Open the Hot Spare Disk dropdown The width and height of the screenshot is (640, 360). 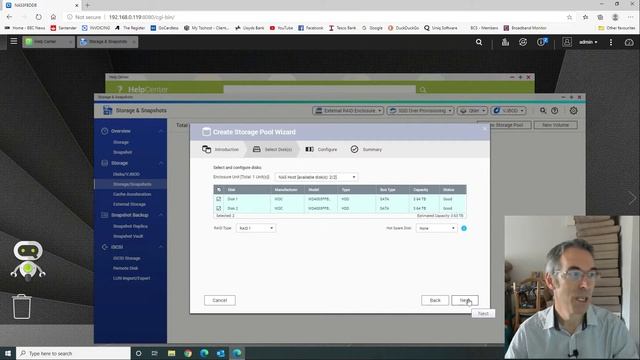tap(436, 228)
